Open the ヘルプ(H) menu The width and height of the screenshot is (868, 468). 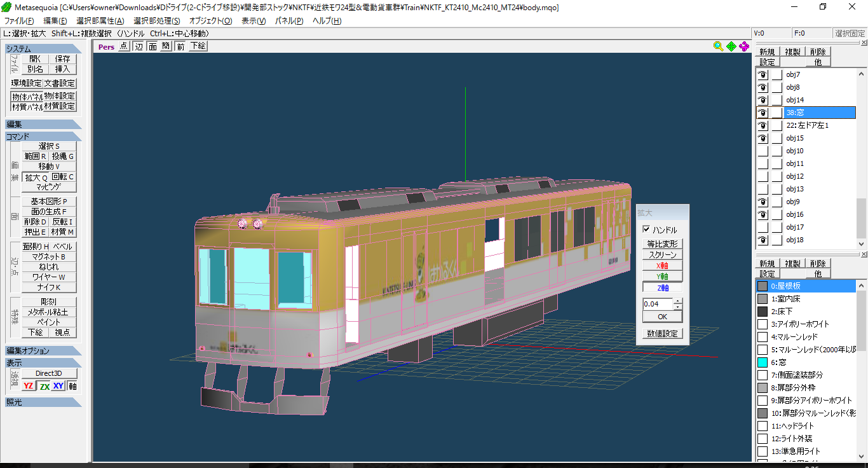click(327, 21)
